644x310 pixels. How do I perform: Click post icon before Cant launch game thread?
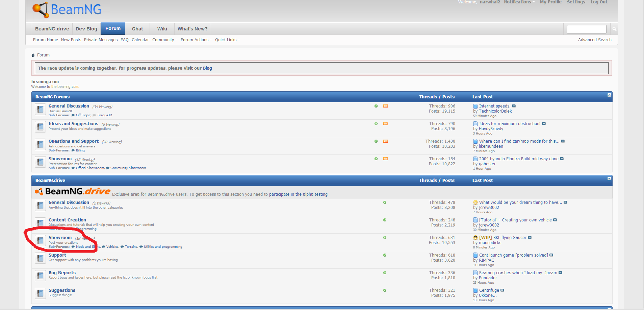(x=475, y=255)
